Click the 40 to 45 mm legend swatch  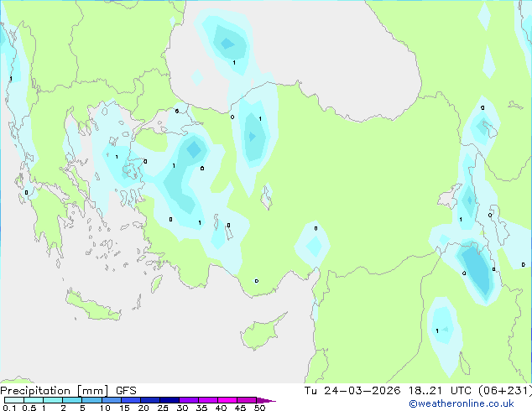point(227,400)
